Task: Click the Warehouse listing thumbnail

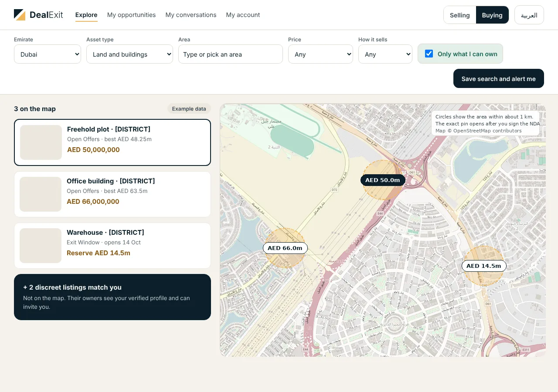Action: 41,246
